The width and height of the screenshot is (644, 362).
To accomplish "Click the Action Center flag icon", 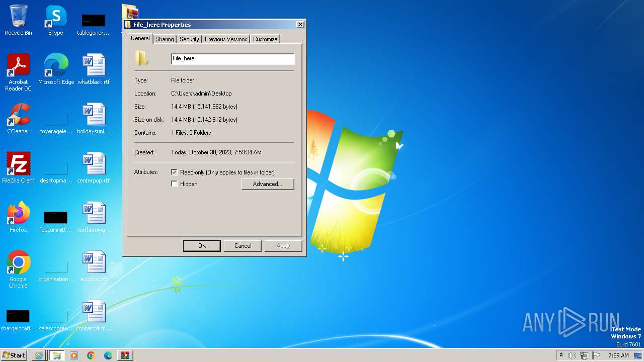I will 596,355.
